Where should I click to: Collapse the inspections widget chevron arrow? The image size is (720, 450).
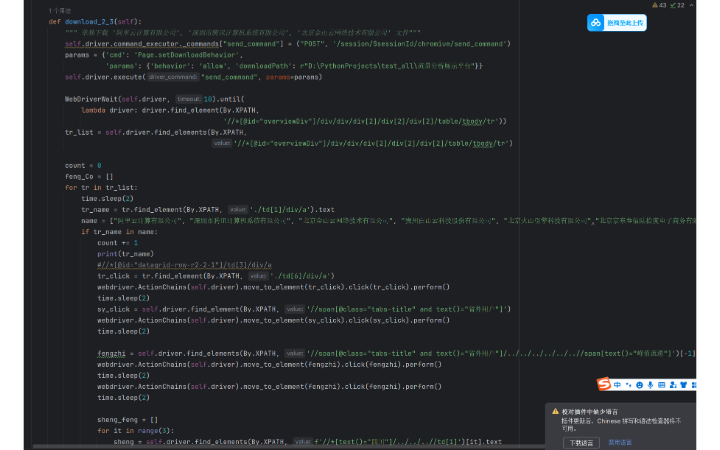(691, 6)
